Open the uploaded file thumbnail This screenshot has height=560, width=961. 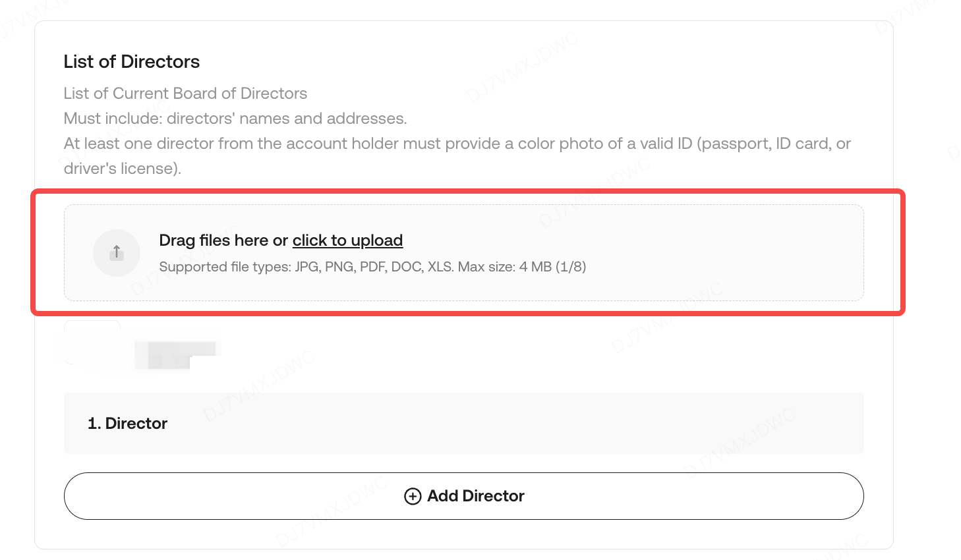point(92,342)
